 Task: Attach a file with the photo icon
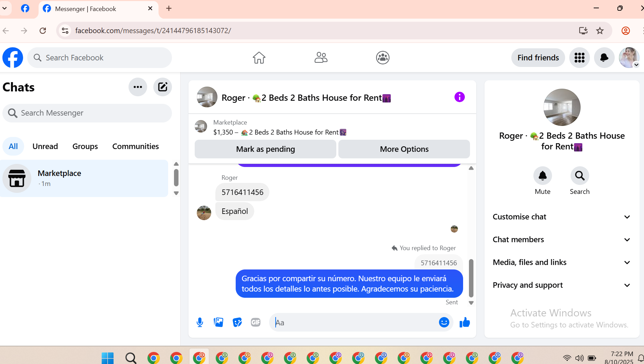coord(218,322)
